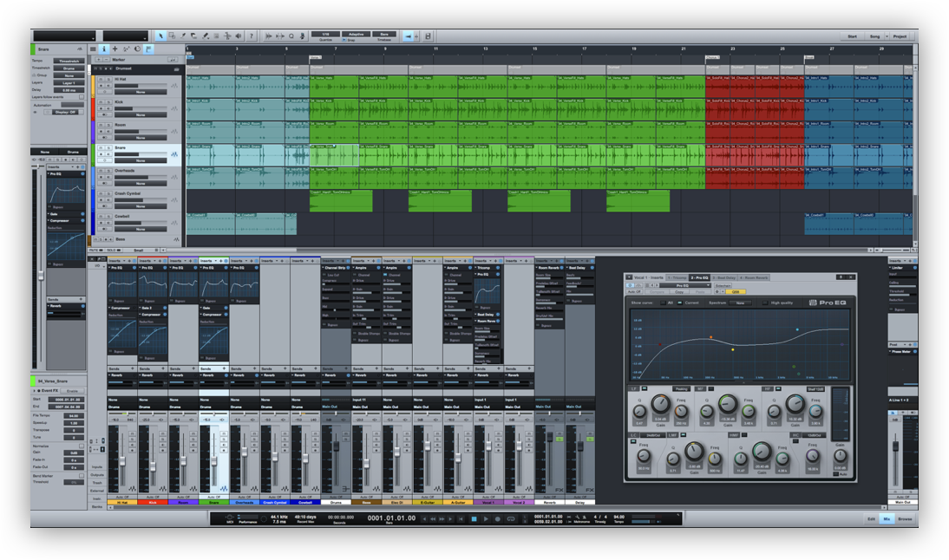Open the Quantize value dropdown
The width and height of the screenshot is (949, 560).
(x=325, y=34)
